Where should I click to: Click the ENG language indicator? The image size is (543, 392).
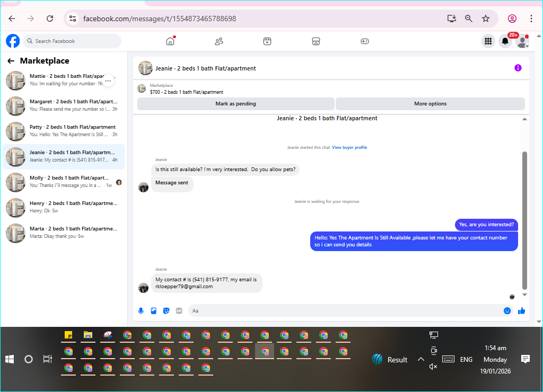466,360
